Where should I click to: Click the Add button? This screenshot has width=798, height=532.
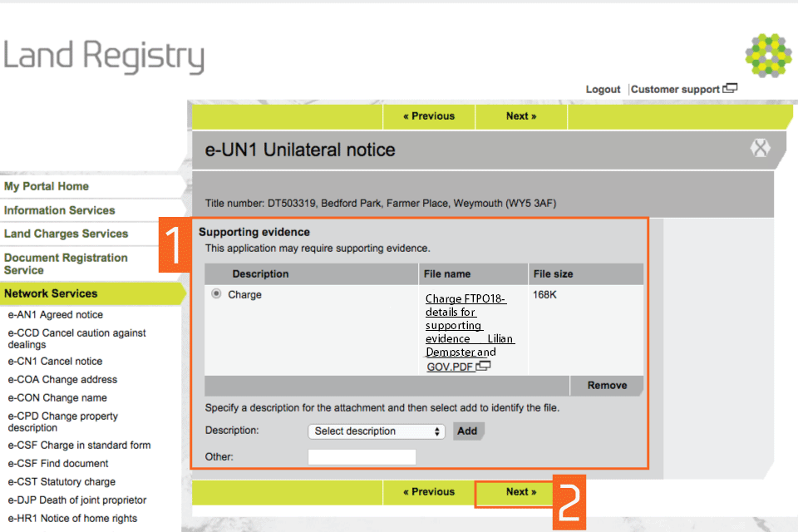[467, 431]
